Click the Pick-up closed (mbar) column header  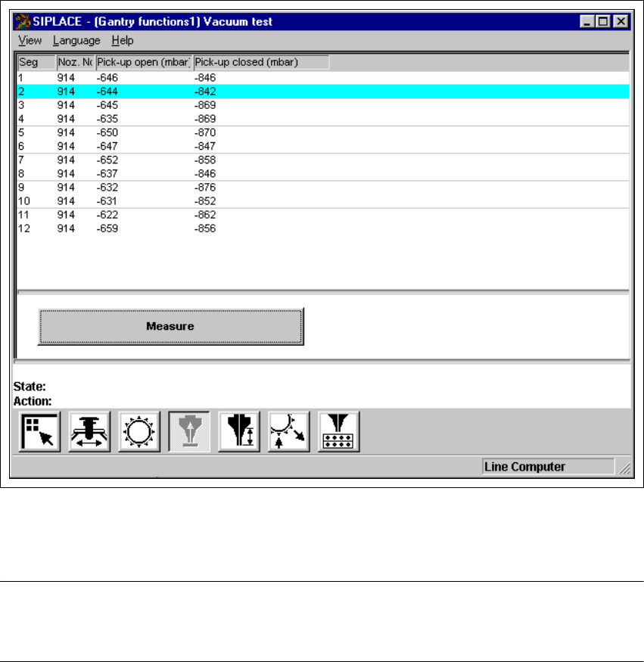[x=261, y=62]
